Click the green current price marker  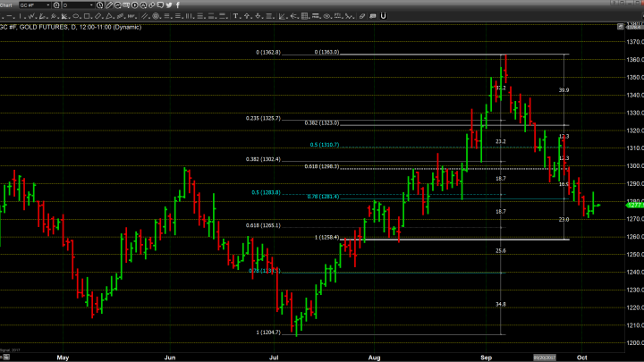pos(635,205)
